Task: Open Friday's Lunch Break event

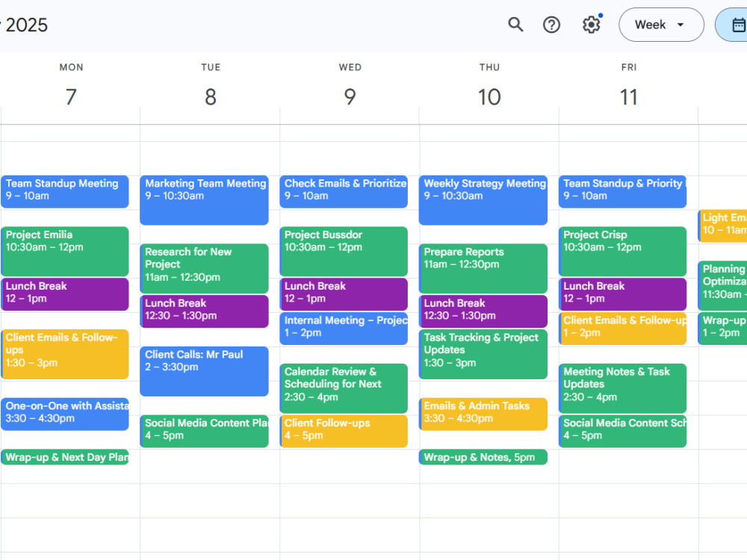Action: (623, 294)
